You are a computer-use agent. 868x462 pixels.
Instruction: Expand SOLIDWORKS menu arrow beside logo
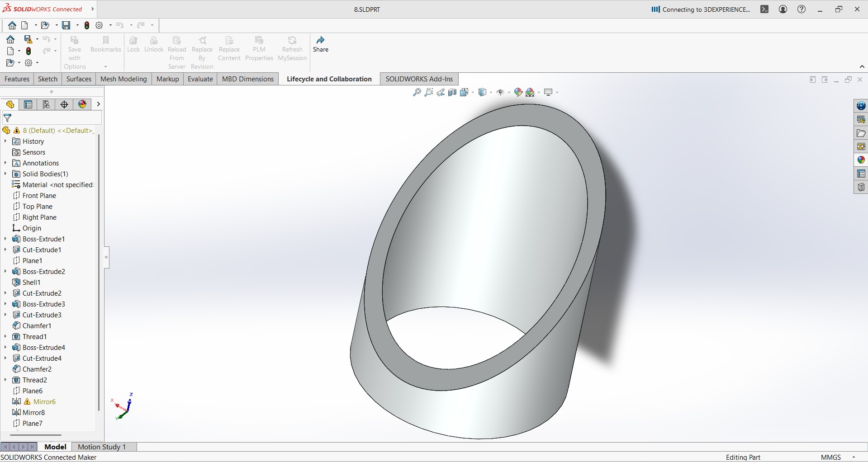pos(93,9)
